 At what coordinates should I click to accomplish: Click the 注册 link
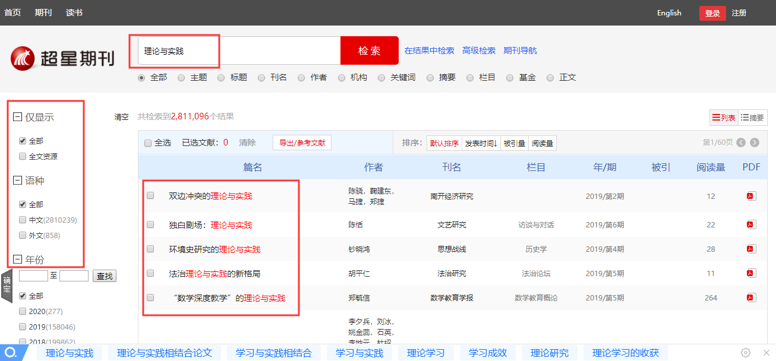739,13
